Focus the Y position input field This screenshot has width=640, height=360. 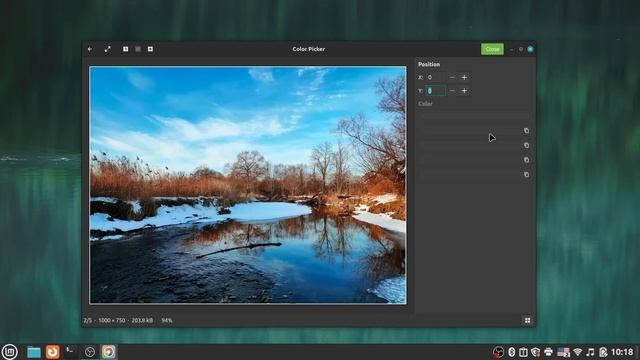(x=436, y=91)
